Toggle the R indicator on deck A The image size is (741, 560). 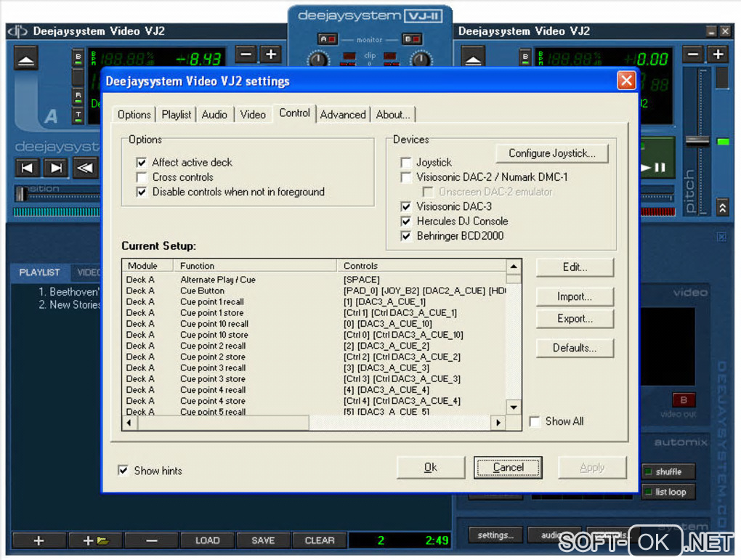click(x=78, y=96)
